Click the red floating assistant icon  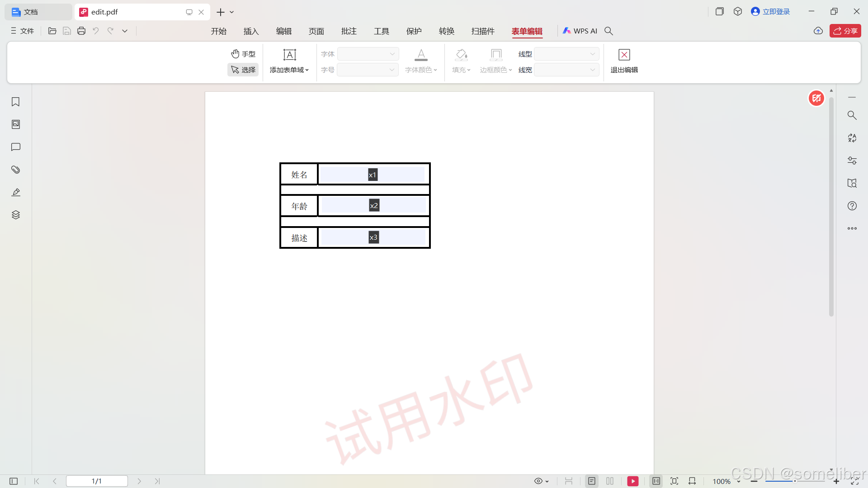click(816, 98)
